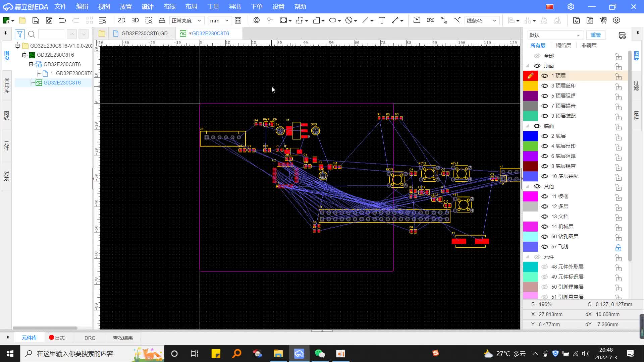This screenshot has width=644, height=362.
Task: Open the 设计 menu
Action: click(148, 7)
